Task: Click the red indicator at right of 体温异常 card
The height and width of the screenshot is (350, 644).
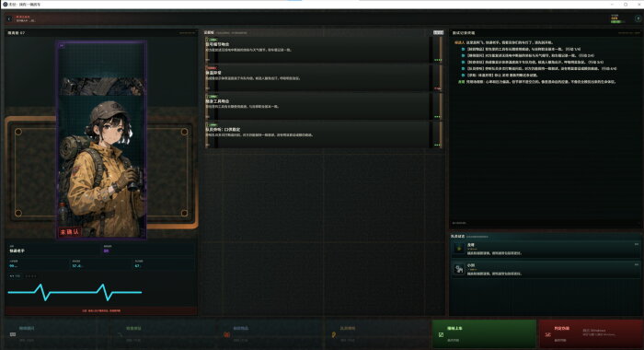Action: click(437, 88)
